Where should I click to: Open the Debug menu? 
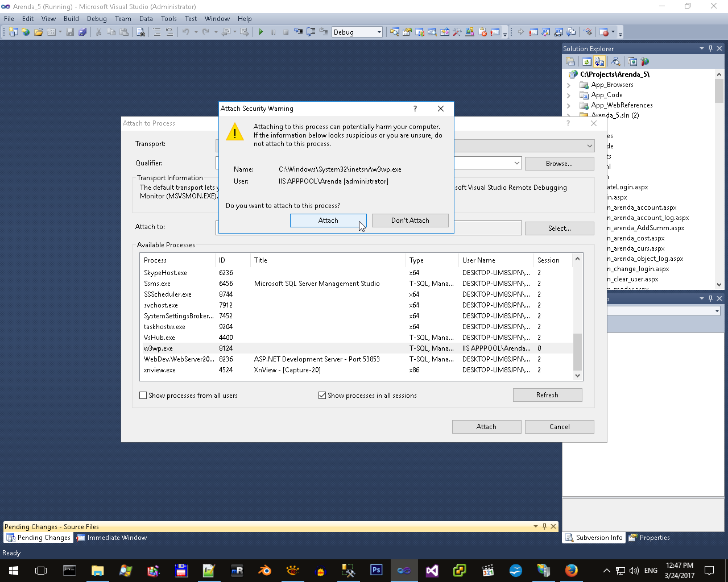click(x=97, y=19)
